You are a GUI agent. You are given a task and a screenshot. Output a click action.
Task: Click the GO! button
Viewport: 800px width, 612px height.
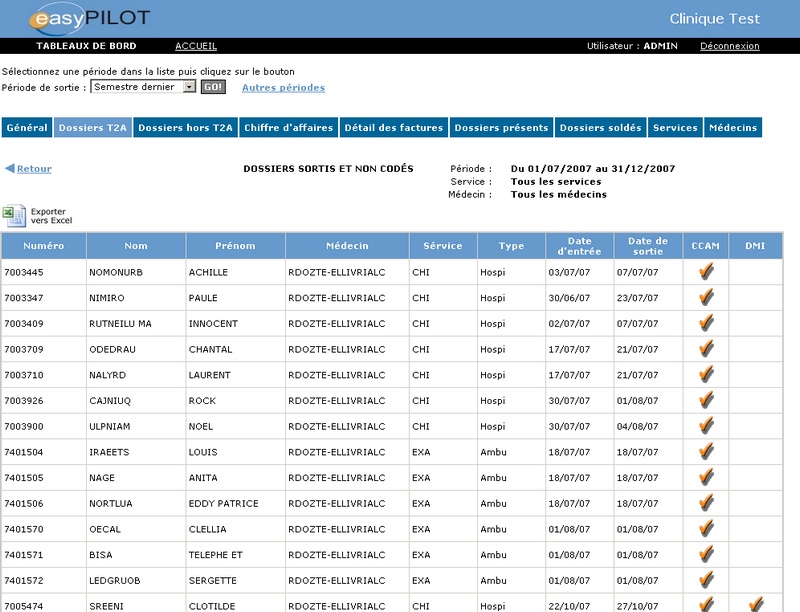(x=213, y=87)
